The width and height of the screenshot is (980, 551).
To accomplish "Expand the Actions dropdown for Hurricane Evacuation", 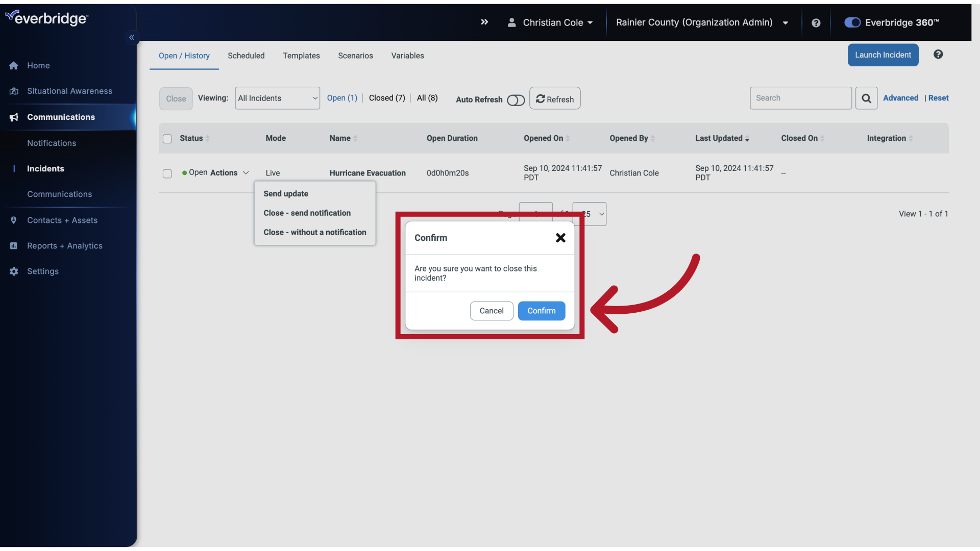I will pyautogui.click(x=229, y=173).
